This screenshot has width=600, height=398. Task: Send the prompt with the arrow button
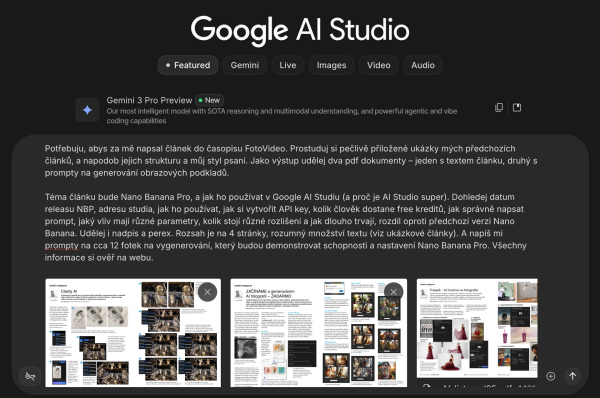coord(572,376)
